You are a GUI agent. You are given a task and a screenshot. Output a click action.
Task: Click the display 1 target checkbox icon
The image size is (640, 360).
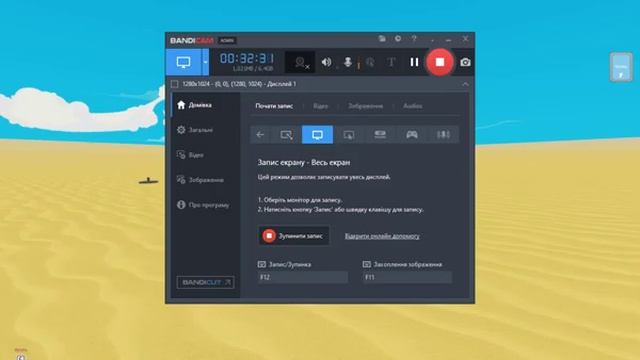pos(175,84)
